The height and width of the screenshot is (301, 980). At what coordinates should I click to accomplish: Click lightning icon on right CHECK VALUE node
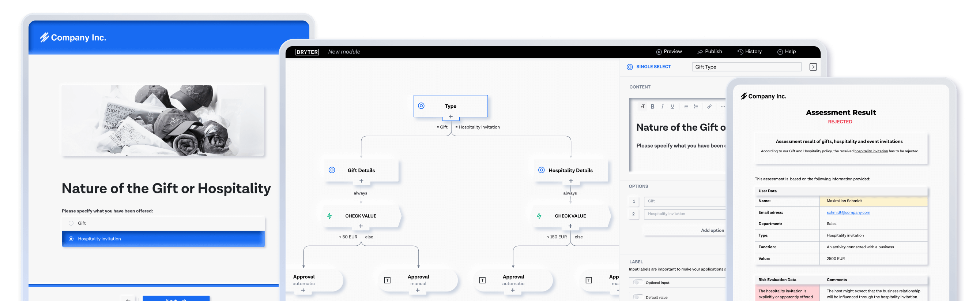[x=539, y=216]
